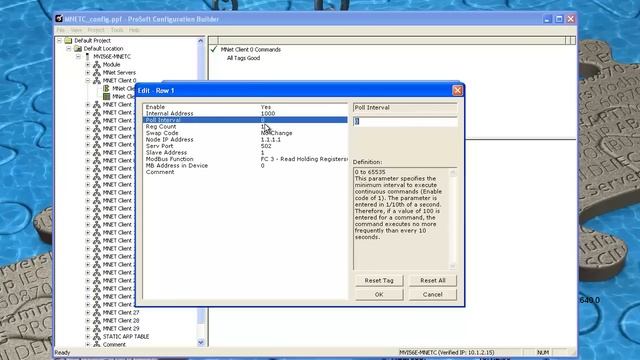Open the Tools menu

117,30
